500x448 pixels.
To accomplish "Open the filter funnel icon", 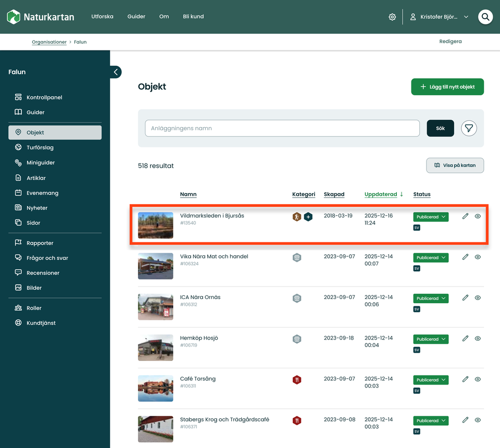I will (469, 128).
